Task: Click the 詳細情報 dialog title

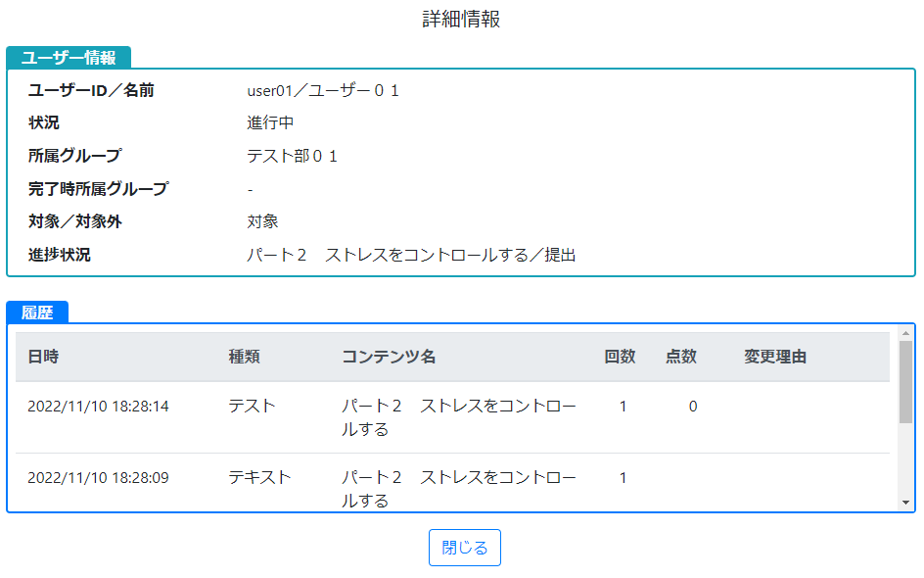Action: pos(461,19)
